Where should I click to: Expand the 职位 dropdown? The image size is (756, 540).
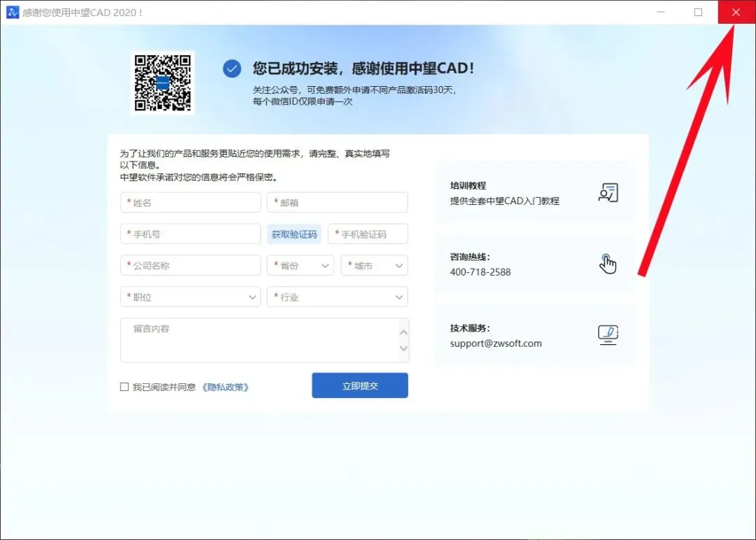click(x=190, y=297)
